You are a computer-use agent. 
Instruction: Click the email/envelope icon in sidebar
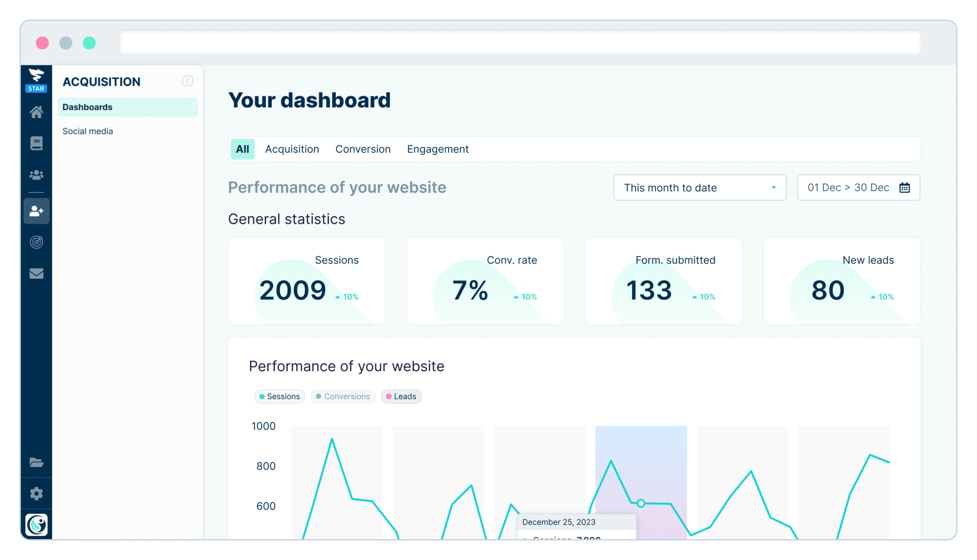point(36,274)
